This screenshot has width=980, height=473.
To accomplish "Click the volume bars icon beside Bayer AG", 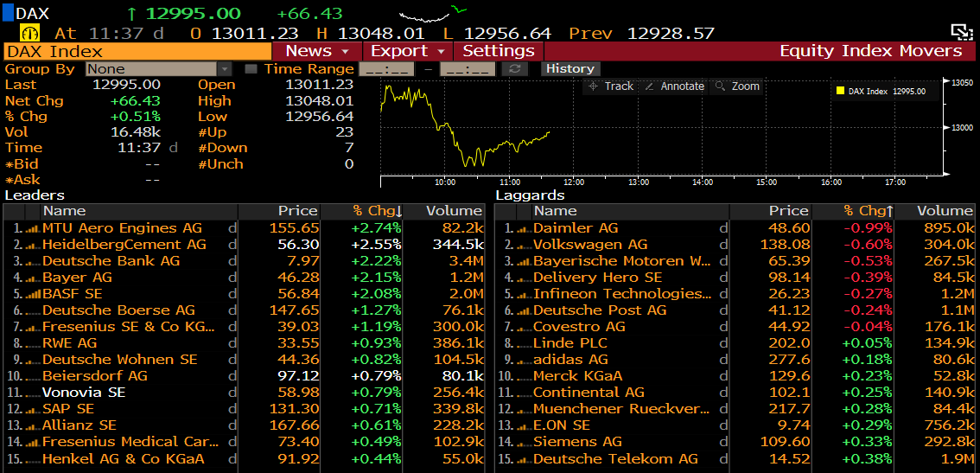I will pos(32,278).
